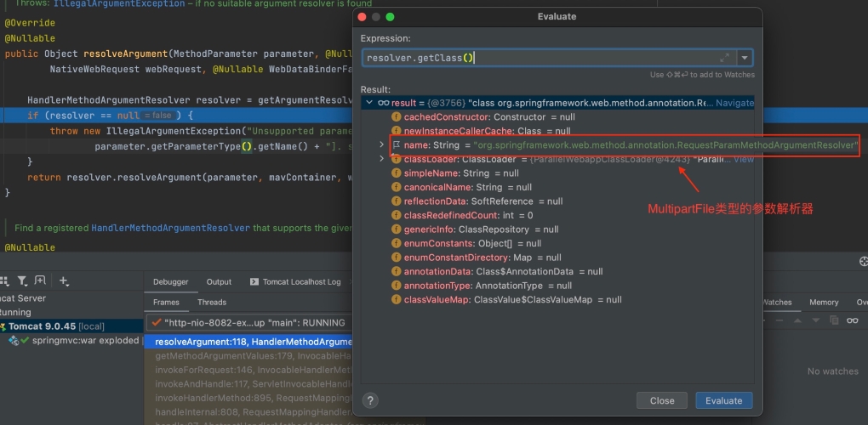Click the move watch up arrow

[797, 320]
